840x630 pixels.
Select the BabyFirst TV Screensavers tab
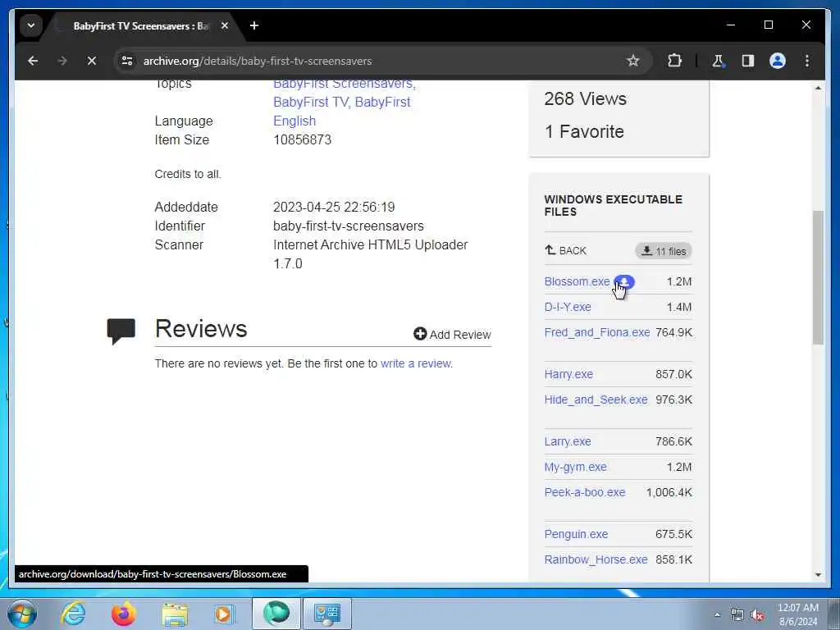pyautogui.click(x=142, y=25)
